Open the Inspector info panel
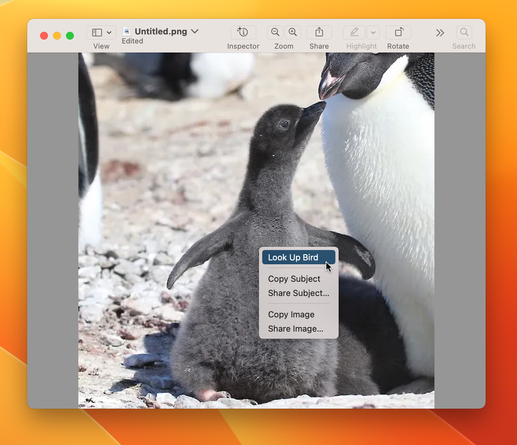This screenshot has height=445, width=517. click(x=243, y=32)
